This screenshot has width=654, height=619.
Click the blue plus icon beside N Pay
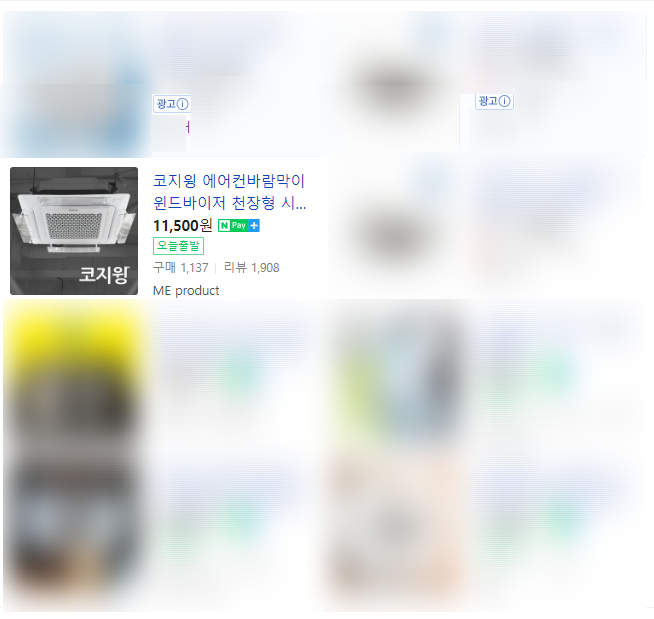point(254,226)
